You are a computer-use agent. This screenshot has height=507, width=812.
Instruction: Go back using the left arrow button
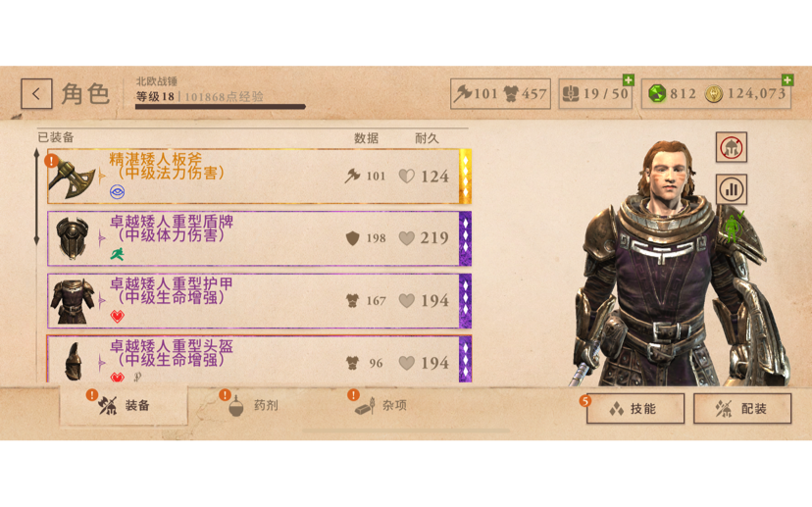pyautogui.click(x=36, y=94)
